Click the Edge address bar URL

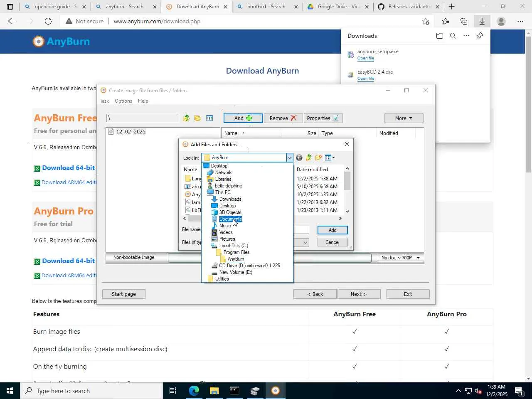(157, 21)
